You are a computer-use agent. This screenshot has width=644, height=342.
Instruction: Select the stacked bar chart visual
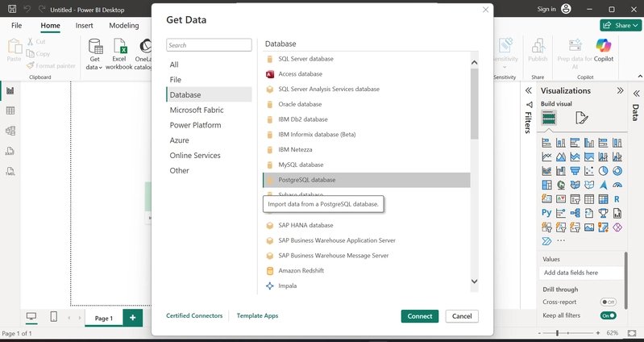(546, 143)
